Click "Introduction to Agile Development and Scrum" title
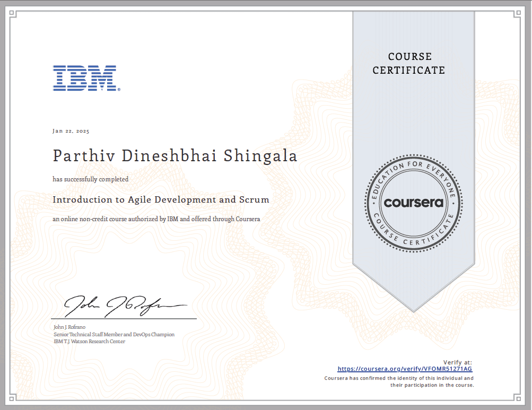The width and height of the screenshot is (532, 410). (x=161, y=199)
